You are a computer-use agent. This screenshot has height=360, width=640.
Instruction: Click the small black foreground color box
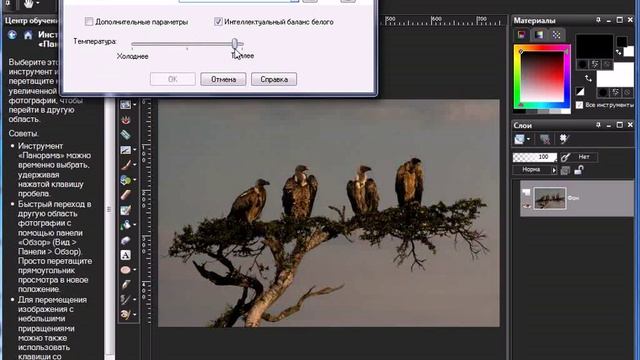coord(622,41)
